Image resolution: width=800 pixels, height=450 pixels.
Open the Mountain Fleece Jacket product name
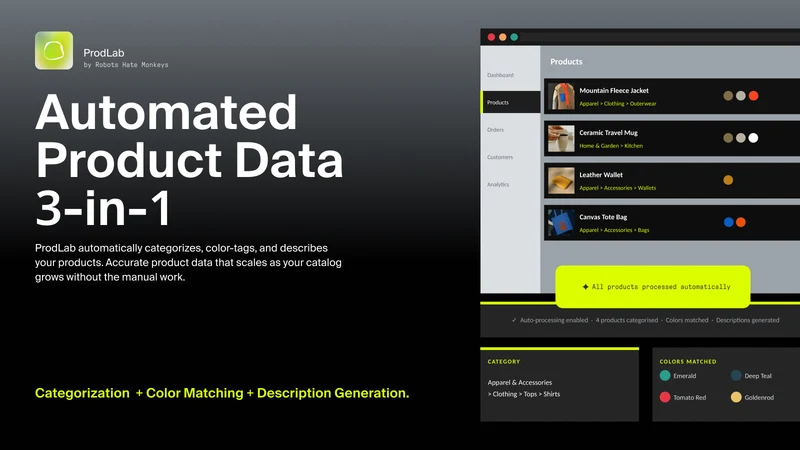coord(614,90)
